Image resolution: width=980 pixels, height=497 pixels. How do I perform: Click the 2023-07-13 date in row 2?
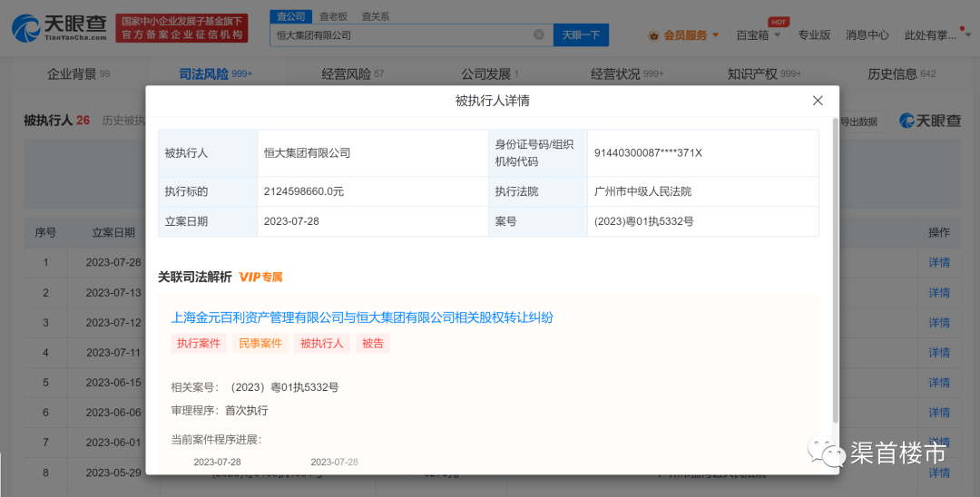[x=113, y=292]
